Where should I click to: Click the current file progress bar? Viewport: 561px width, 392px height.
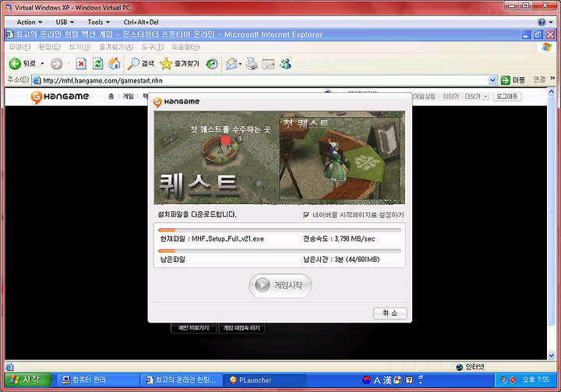pyautogui.click(x=280, y=230)
